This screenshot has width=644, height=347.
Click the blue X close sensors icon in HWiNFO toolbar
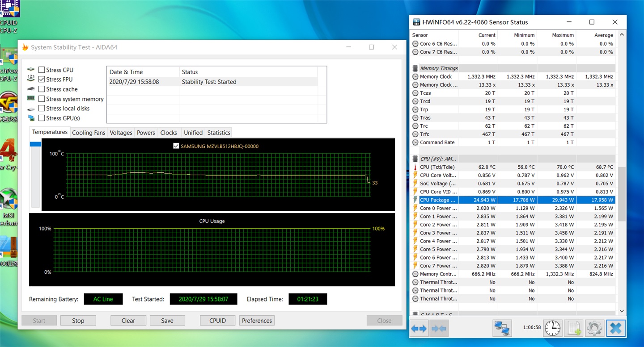pos(615,328)
